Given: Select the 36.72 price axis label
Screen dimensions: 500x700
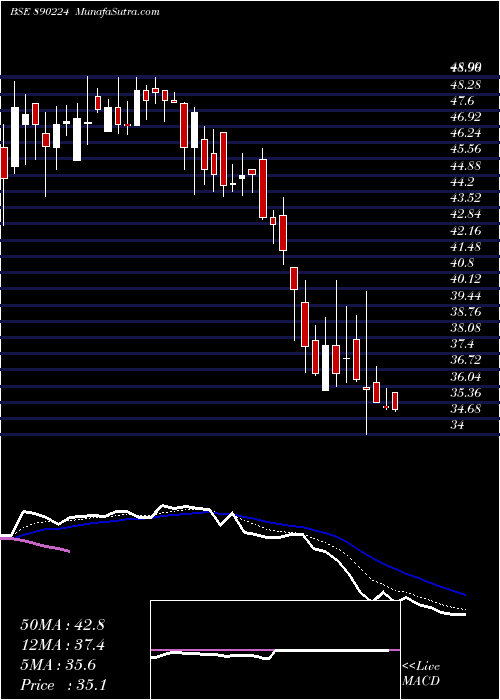Looking at the screenshot, I should pyautogui.click(x=466, y=361).
